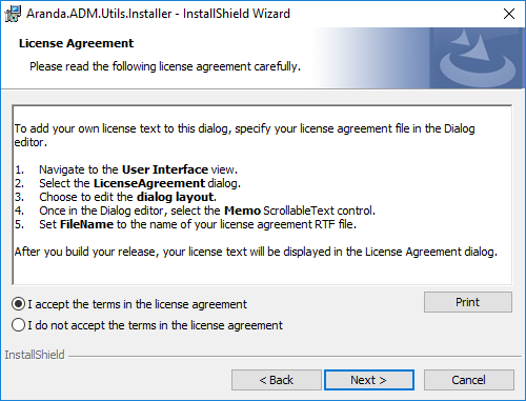This screenshot has height=401, width=526.
Task: Click the bold 'FileName' text in step 5
Action: click(87, 224)
